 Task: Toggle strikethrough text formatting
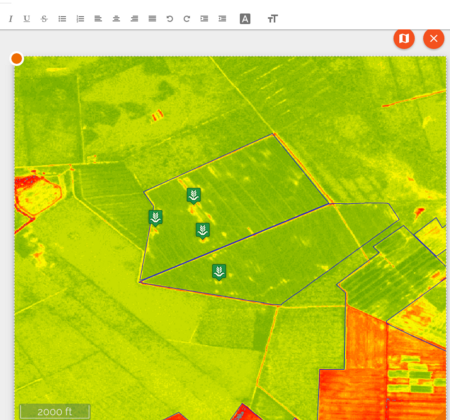tap(44, 19)
